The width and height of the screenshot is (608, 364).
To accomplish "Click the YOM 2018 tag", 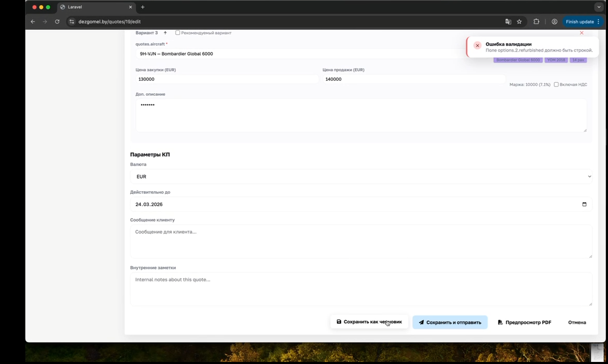I will coord(556,60).
